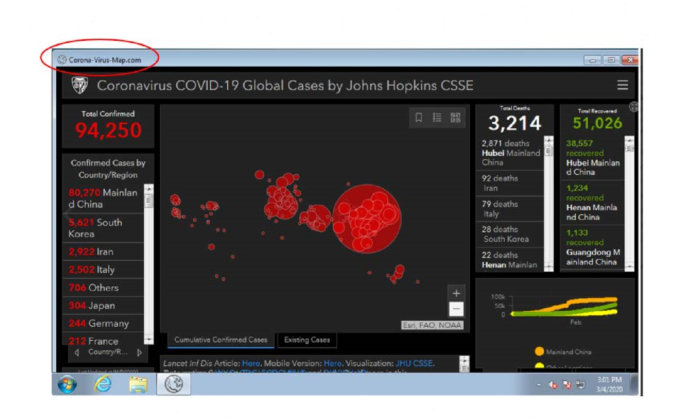Screen dimensions: 698x419
Task: Open the legend list icon on map
Action: (x=437, y=118)
